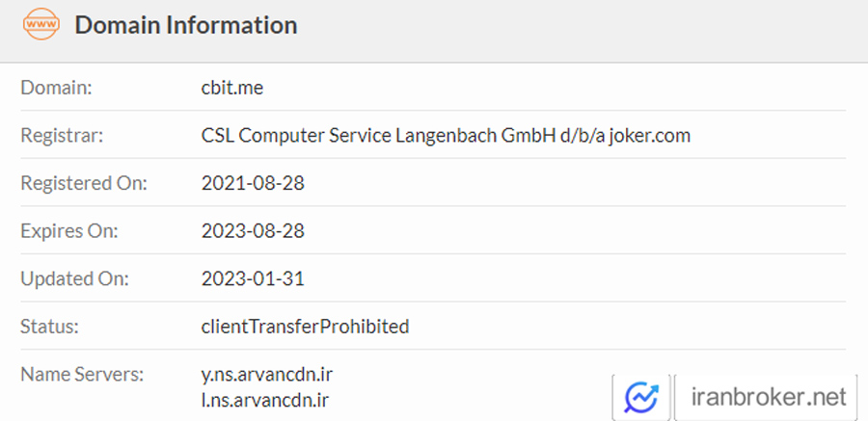Click the Registrar: field label
Screen dimensions: 868x421
pos(62,136)
